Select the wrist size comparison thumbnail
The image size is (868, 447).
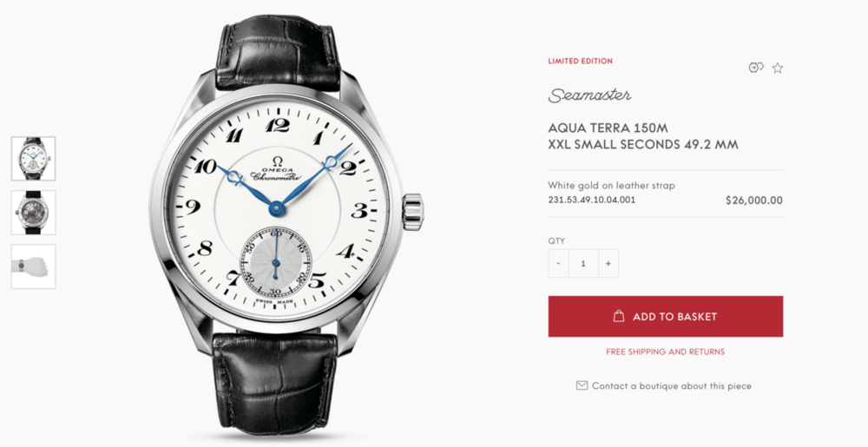33,266
